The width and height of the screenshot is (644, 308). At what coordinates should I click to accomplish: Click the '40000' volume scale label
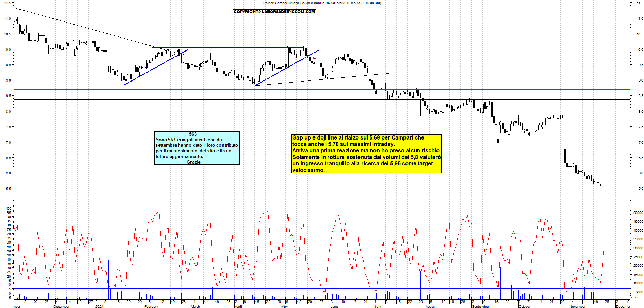pyautogui.click(x=638, y=230)
